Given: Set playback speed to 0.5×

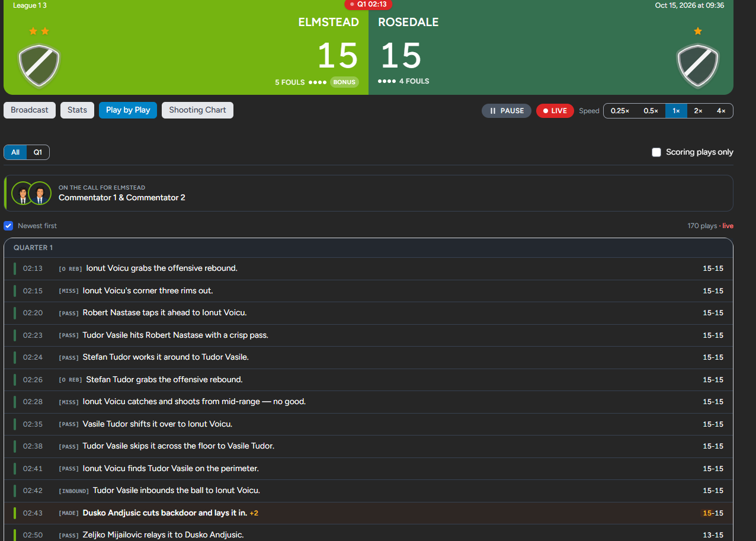Looking at the screenshot, I should [651, 111].
